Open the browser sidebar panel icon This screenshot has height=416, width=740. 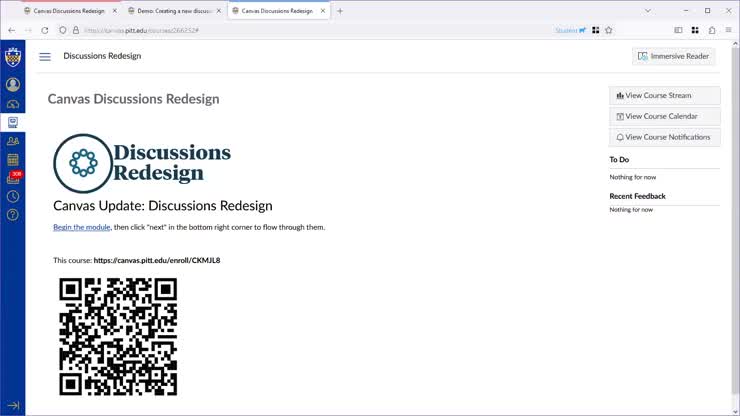pos(678,30)
